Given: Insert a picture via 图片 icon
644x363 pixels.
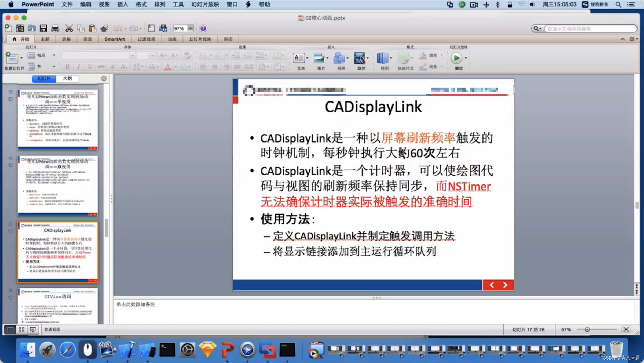Looking at the screenshot, I should tap(319, 58).
